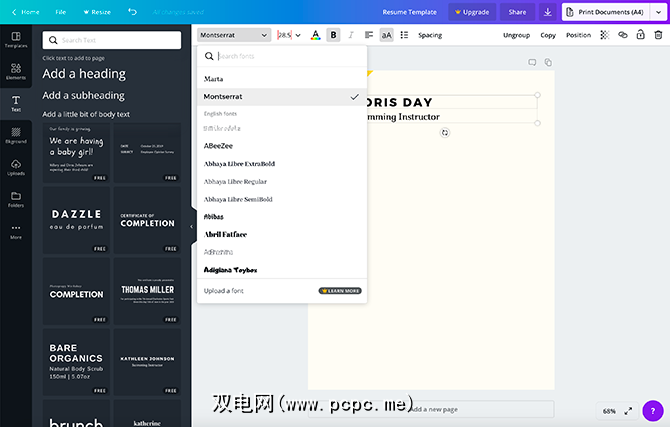Click the Upgrade button
Image resolution: width=670 pixels, height=427 pixels.
pos(472,12)
